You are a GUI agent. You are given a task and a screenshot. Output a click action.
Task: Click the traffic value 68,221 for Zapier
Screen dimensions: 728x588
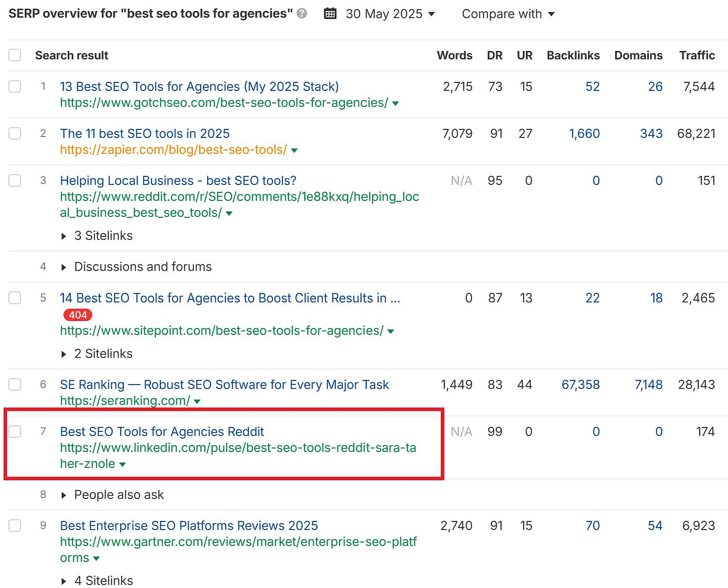coord(696,133)
